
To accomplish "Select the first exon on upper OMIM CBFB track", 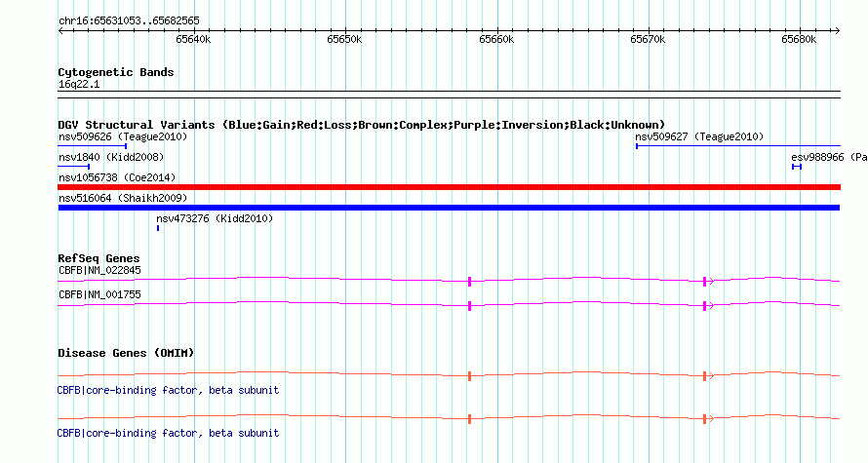I will pyautogui.click(x=469, y=376).
